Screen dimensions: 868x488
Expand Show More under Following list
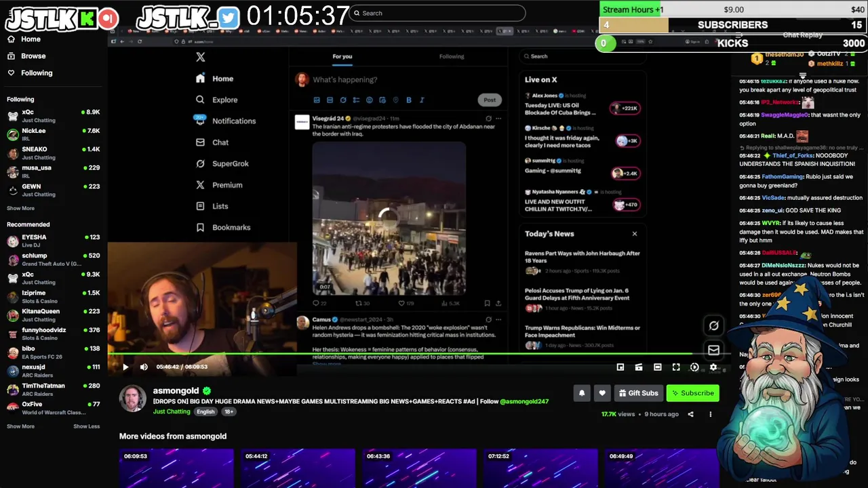[20, 208]
